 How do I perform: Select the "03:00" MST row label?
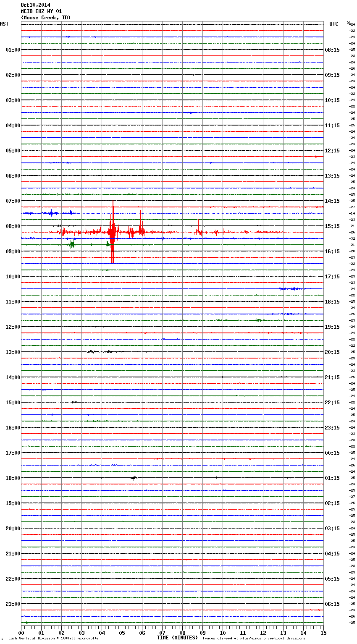click(13, 100)
